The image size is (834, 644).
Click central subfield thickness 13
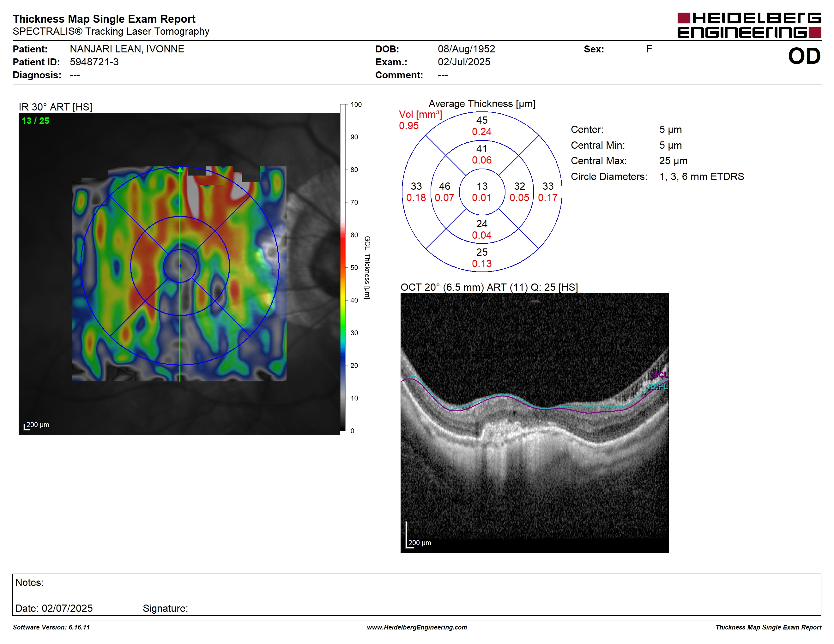click(482, 186)
